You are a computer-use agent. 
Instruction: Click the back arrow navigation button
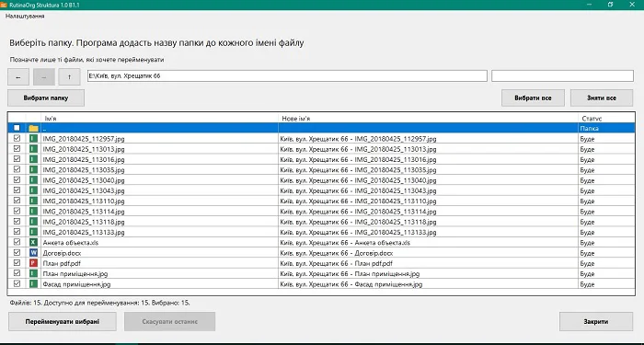(18, 77)
